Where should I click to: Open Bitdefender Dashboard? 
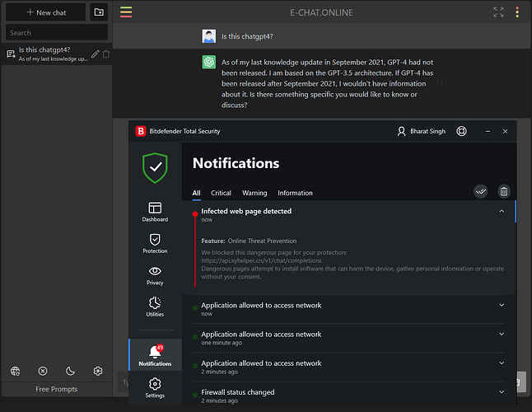pyautogui.click(x=155, y=212)
